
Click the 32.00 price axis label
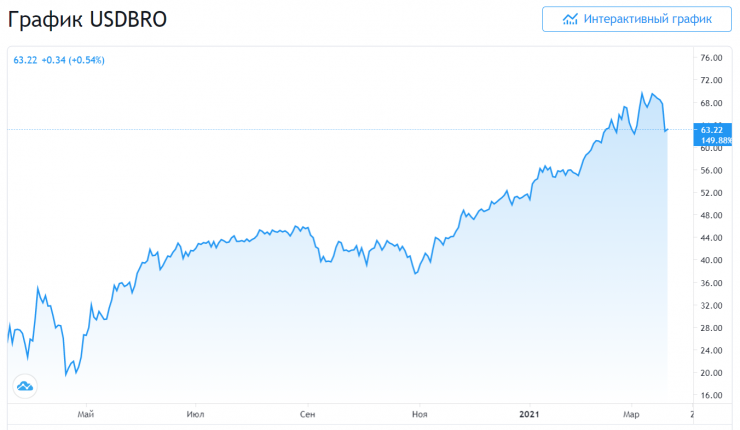[x=712, y=305]
